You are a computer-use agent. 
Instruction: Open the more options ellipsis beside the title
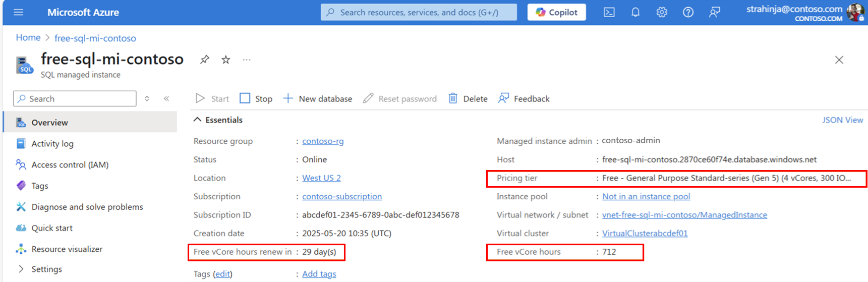click(x=247, y=60)
